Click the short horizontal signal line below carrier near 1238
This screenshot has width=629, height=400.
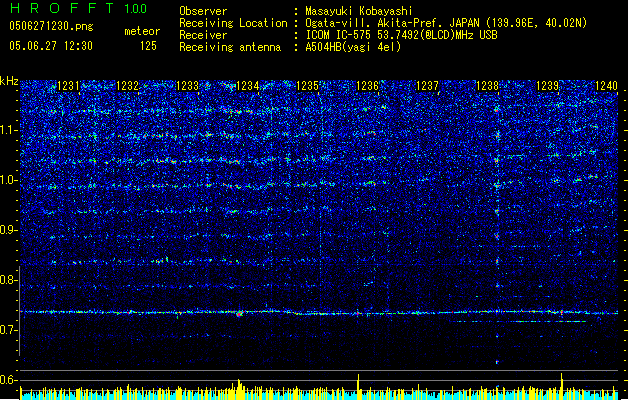click(x=517, y=321)
